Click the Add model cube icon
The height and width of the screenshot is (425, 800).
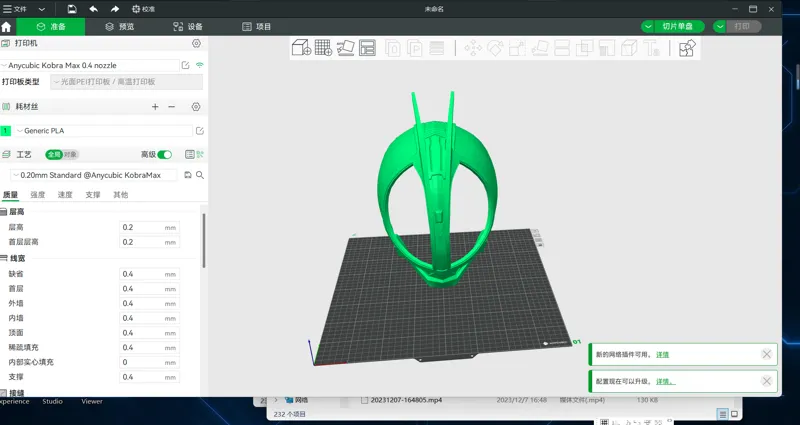tap(301, 48)
